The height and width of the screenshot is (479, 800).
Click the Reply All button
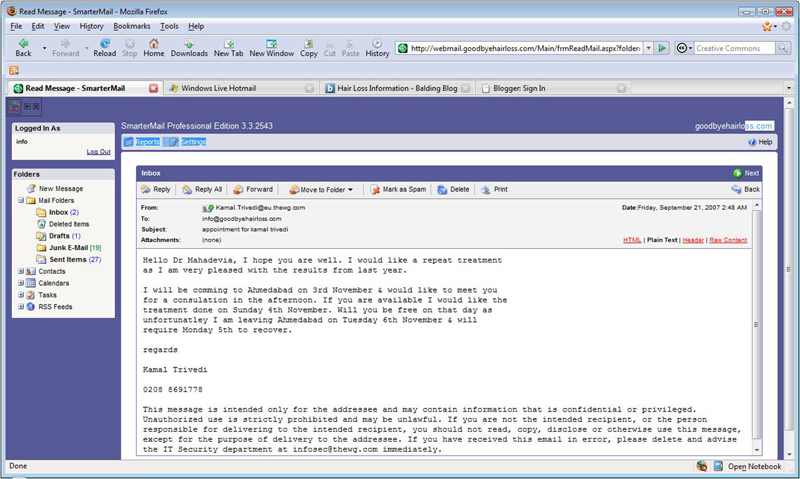pos(202,189)
